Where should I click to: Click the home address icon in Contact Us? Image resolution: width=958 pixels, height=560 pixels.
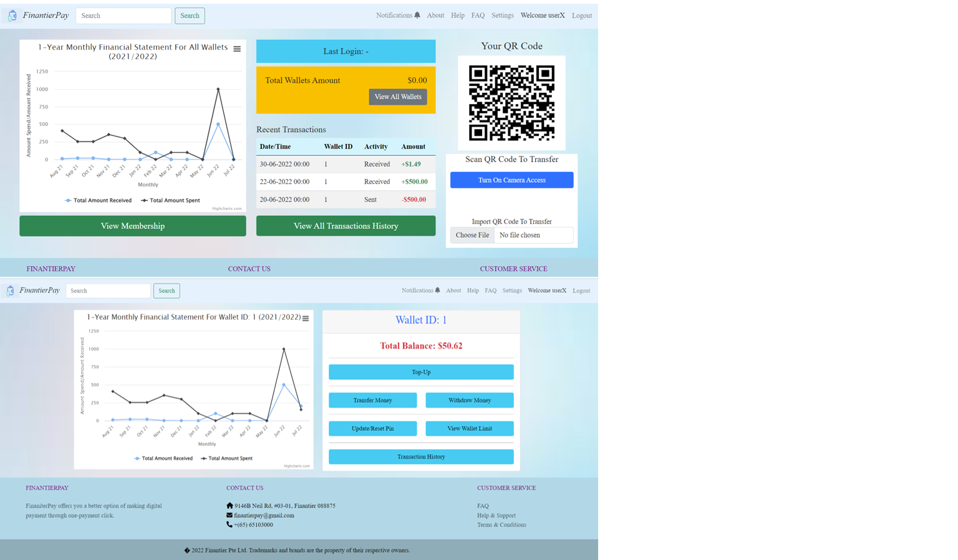pyautogui.click(x=230, y=506)
